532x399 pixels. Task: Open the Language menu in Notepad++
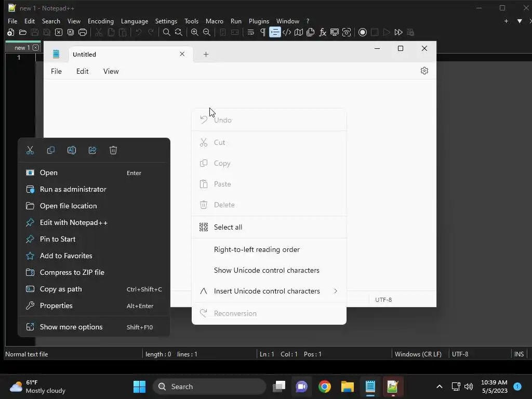135,21
